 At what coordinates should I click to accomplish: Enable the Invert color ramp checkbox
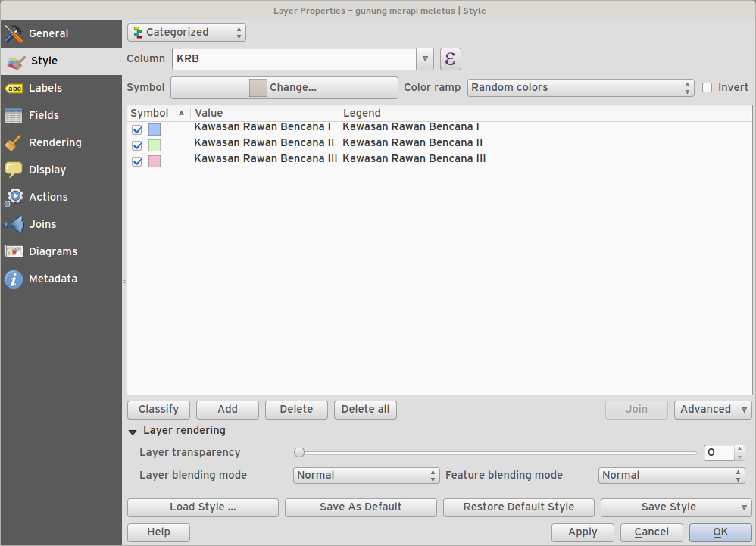[x=707, y=87]
